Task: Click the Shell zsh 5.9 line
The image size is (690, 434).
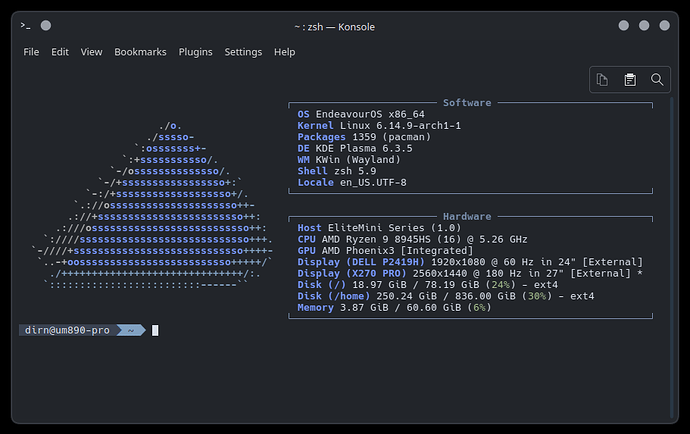Action: pos(337,171)
